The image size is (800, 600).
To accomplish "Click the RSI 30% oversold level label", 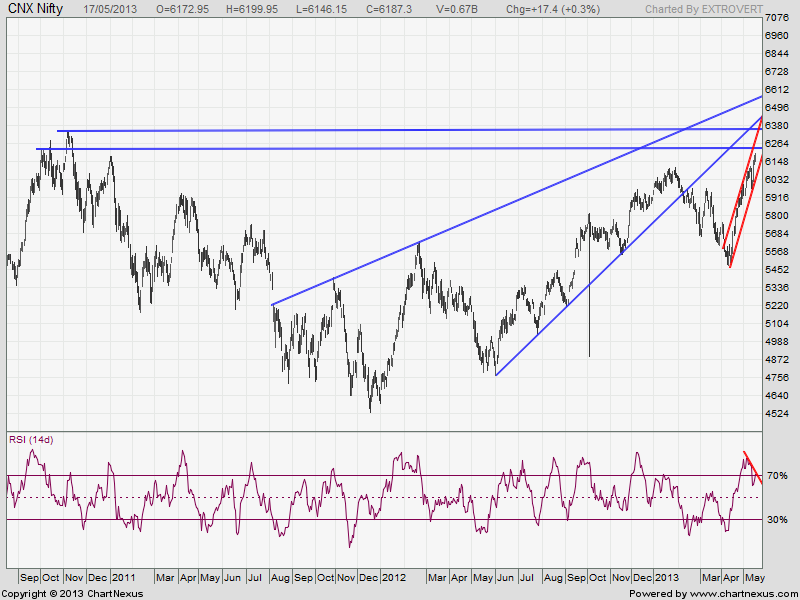I will (x=776, y=520).
